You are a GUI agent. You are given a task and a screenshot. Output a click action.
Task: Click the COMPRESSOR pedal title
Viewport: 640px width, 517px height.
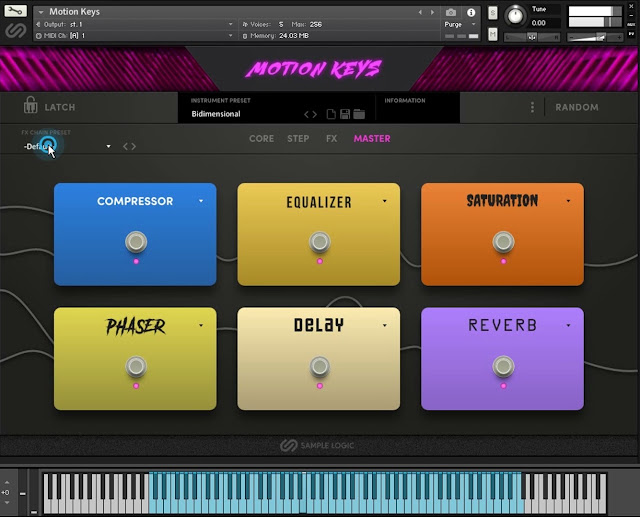(x=135, y=201)
